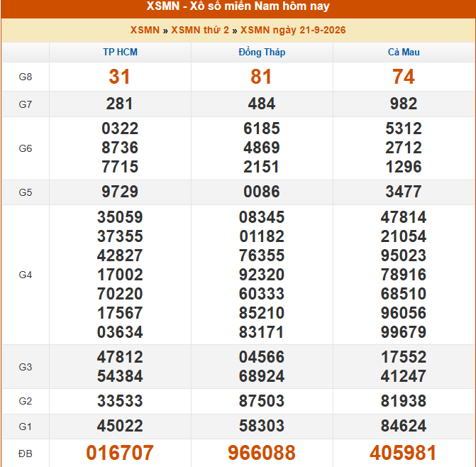
Task: Click G4 number 42827
Action: [120, 256]
